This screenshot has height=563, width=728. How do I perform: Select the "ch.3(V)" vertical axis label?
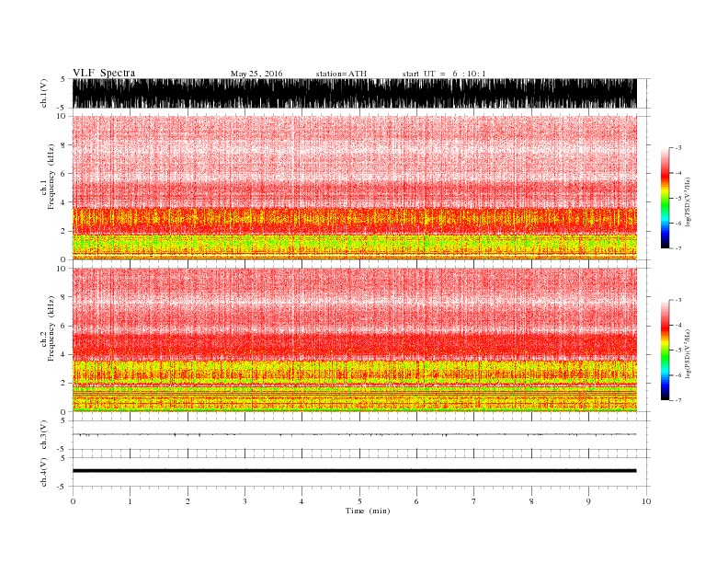(44, 435)
